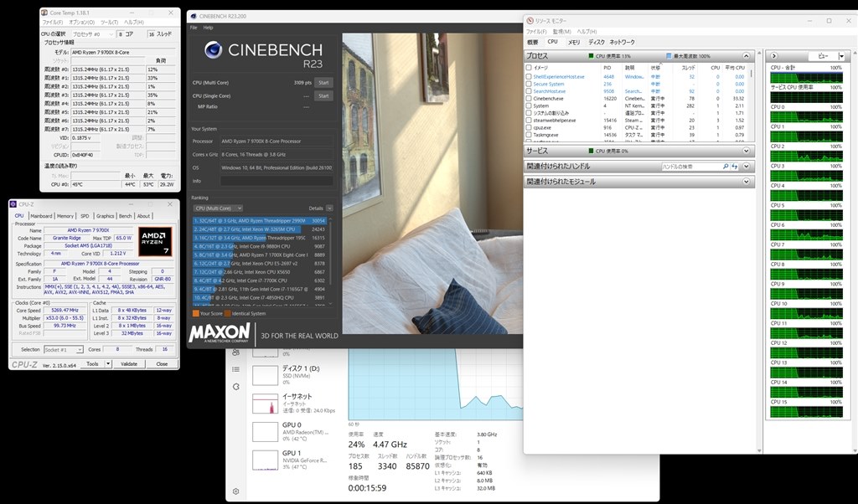
Task: Switch to the 概要 tab in Resource Monitor
Action: pos(532,42)
